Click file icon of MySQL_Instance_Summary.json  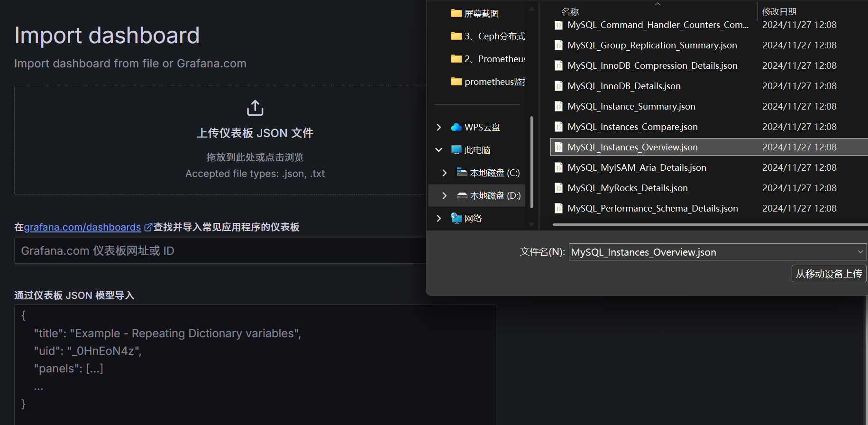point(559,107)
